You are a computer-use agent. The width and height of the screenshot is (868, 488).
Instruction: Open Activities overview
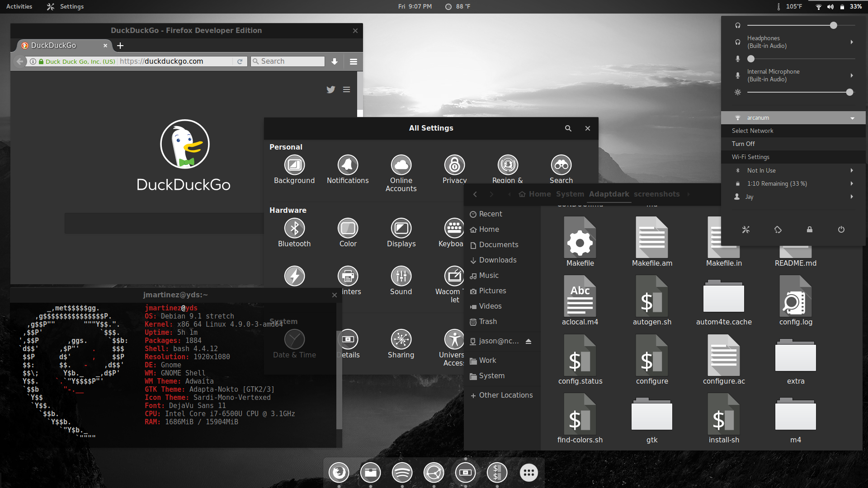19,6
